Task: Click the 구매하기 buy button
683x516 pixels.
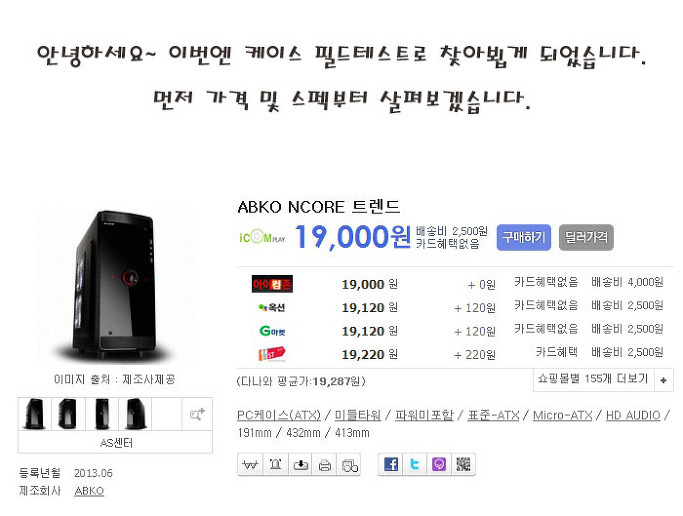Action: point(524,237)
